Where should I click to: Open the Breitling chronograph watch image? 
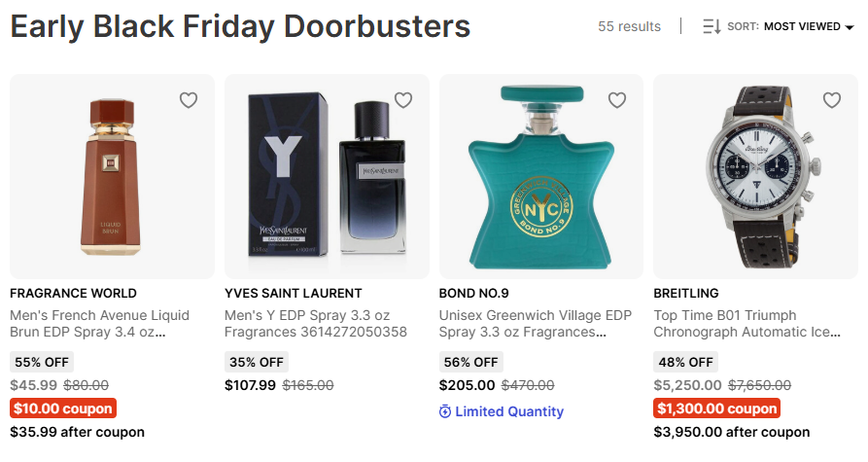click(755, 175)
